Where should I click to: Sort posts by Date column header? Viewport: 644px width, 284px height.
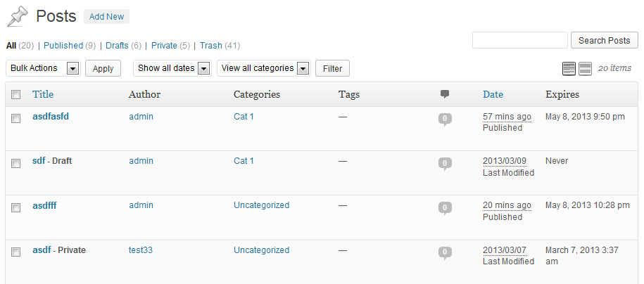493,94
